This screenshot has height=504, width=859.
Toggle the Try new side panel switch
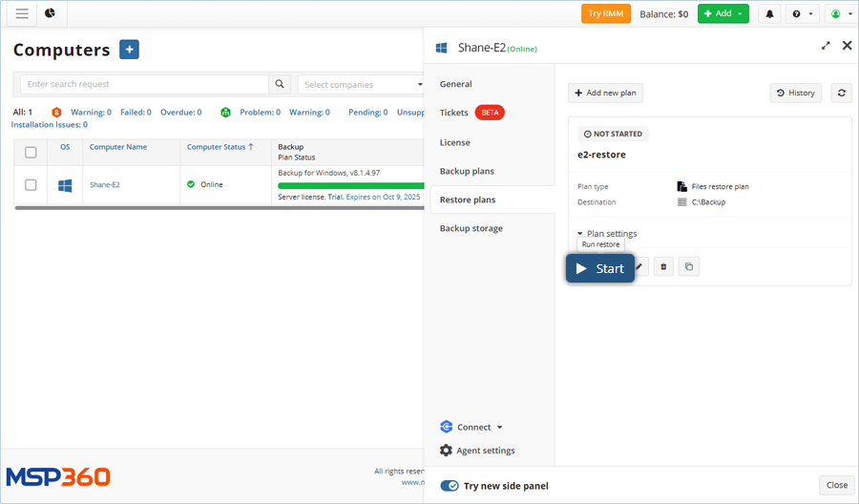450,486
